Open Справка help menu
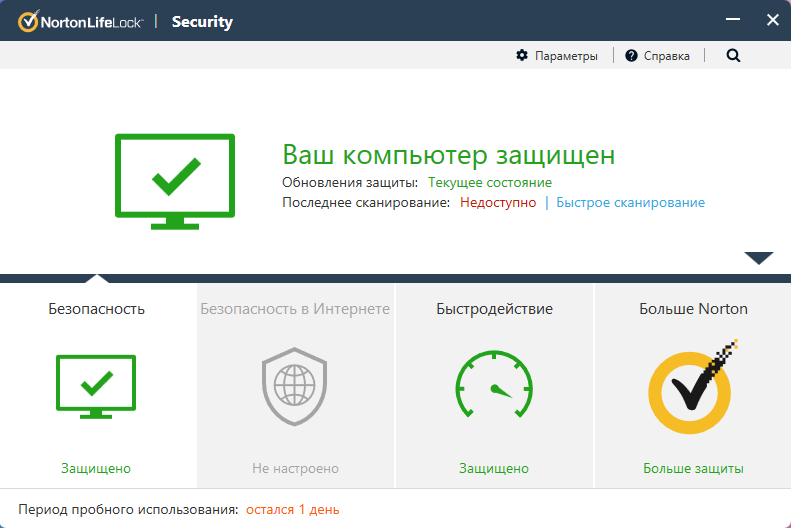The image size is (791, 528). tap(666, 56)
